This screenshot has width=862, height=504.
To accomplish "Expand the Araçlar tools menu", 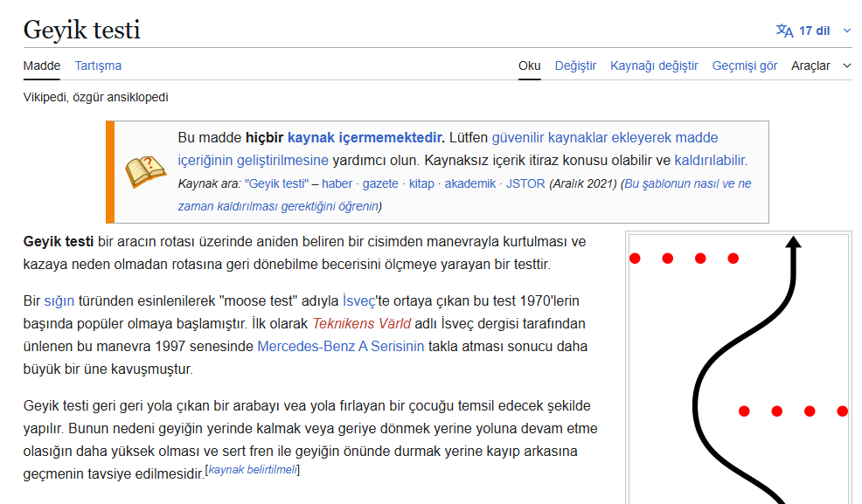I will (820, 66).
